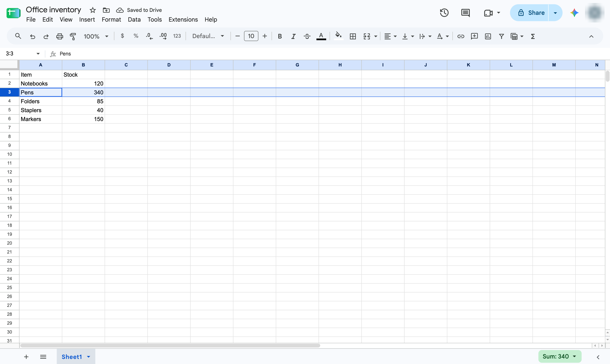Click the print icon
This screenshot has height=364, width=610.
pos(60,36)
